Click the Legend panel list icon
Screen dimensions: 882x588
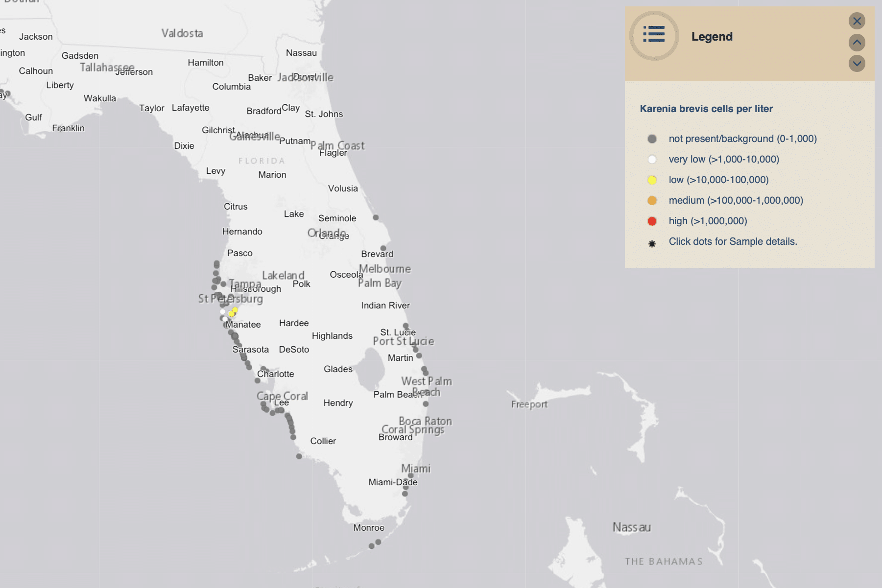(654, 34)
